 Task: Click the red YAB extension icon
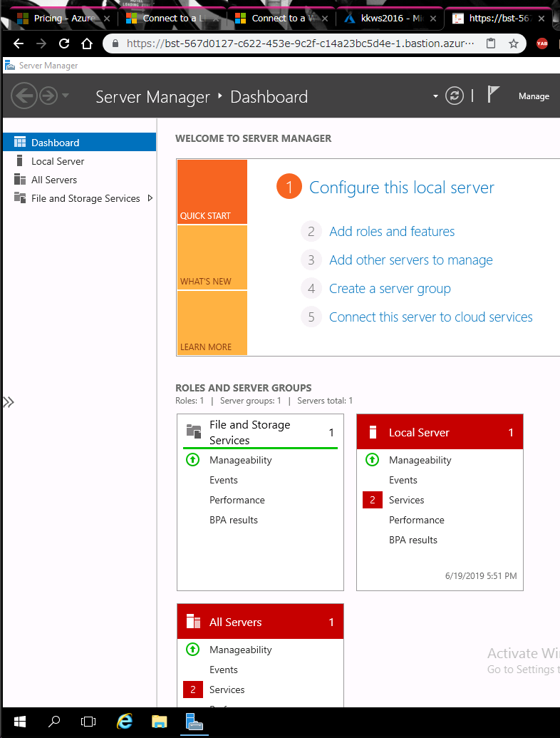(542, 43)
